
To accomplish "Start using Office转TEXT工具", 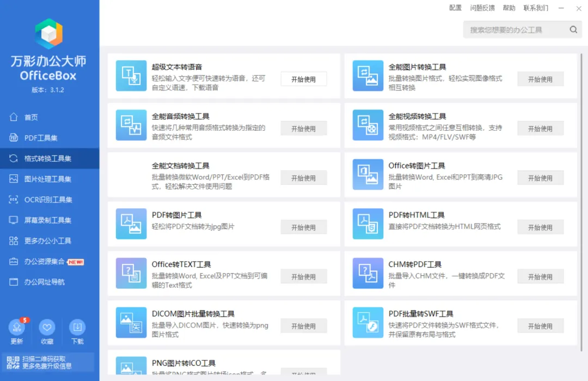I will pyautogui.click(x=303, y=277).
